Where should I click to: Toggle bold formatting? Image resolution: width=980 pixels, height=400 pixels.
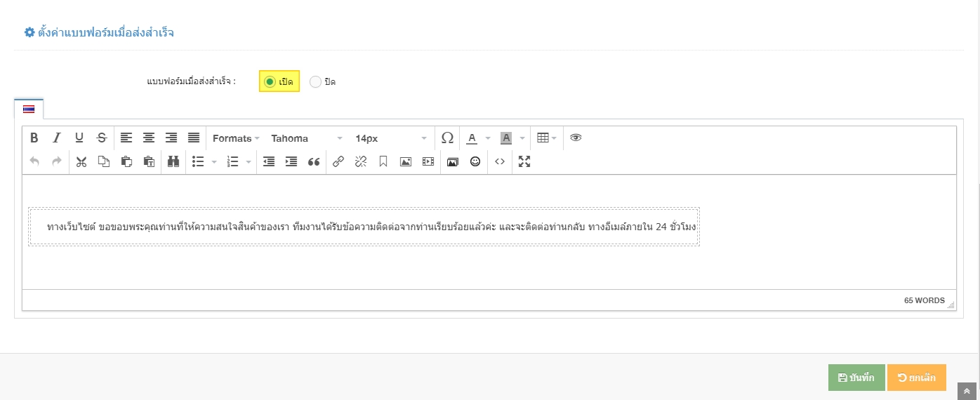34,138
